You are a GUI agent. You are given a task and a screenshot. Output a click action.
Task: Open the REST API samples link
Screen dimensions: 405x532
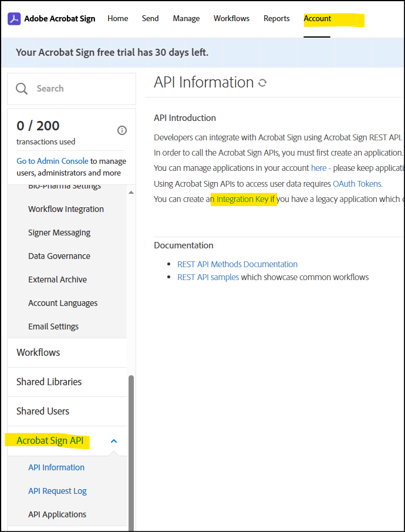[208, 277]
